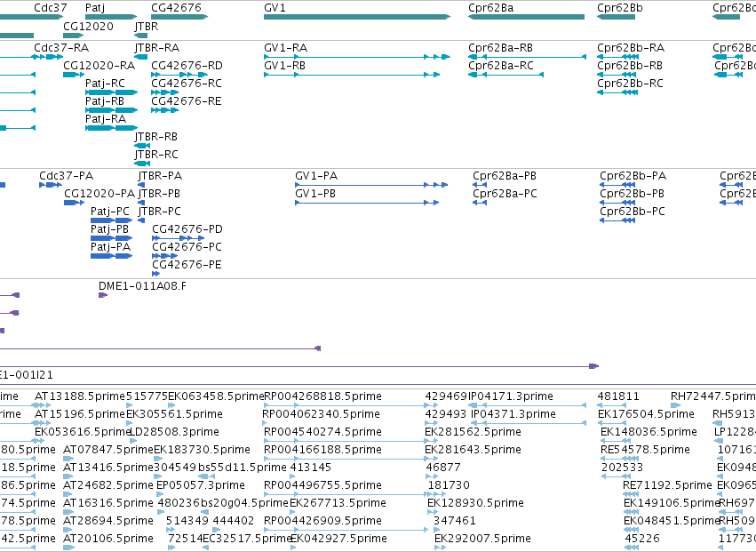Select EST EK281562.5prime
The image size is (756, 552).
tap(473, 432)
